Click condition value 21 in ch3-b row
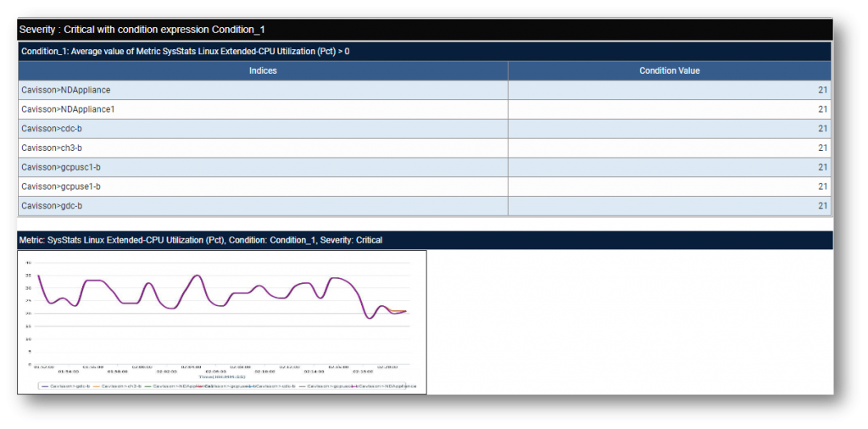This screenshot has width=868, height=429. (670, 148)
